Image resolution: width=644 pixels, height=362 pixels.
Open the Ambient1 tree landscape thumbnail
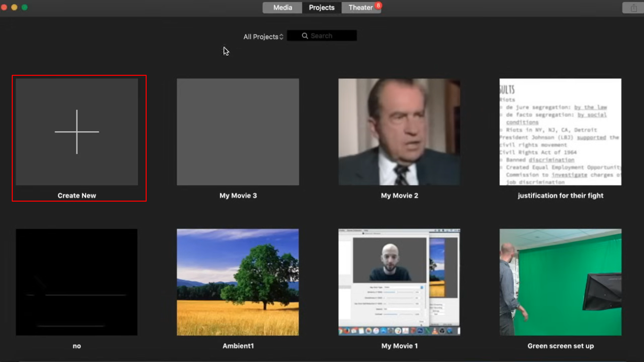point(238,282)
